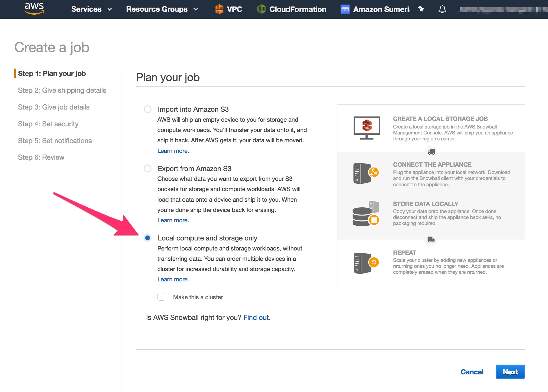The width and height of the screenshot is (548, 392).
Task: Open the Find out link
Action: (x=256, y=317)
